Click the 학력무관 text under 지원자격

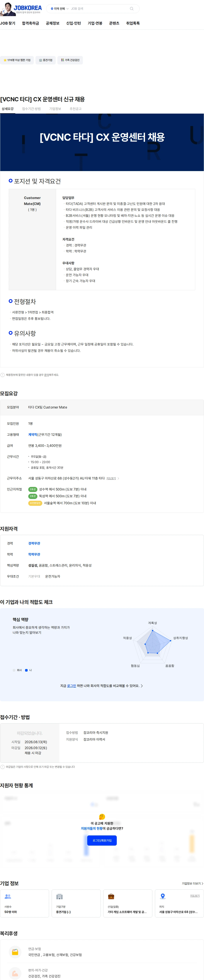click(x=34, y=554)
